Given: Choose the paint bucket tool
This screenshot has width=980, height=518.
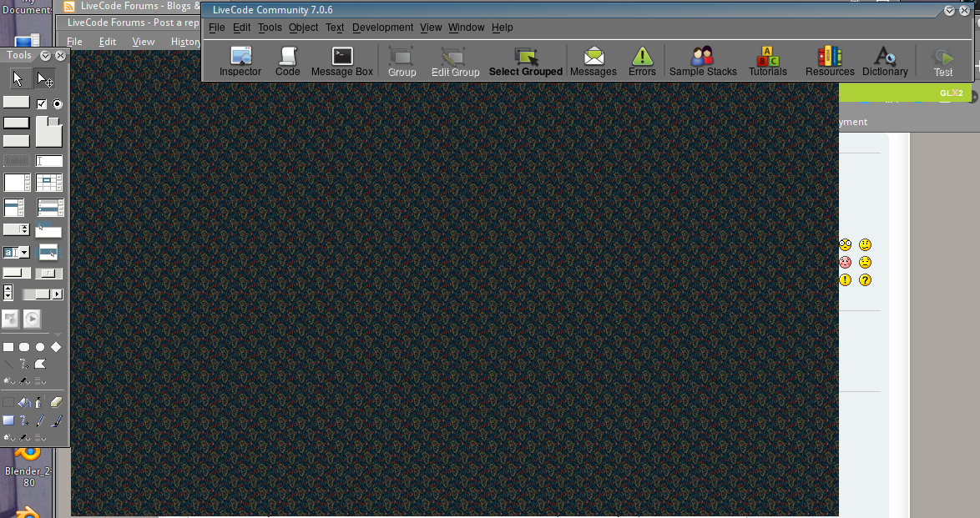Looking at the screenshot, I should pyautogui.click(x=24, y=402).
